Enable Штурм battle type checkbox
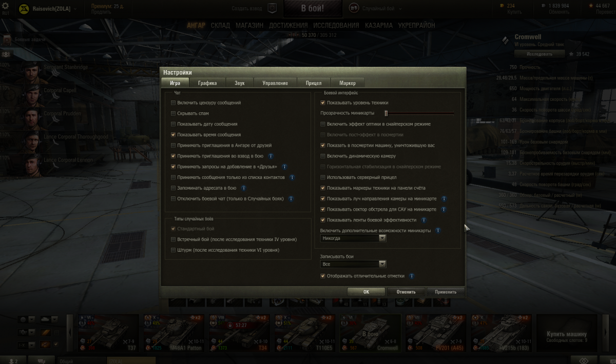The height and width of the screenshot is (364, 616). pyautogui.click(x=173, y=250)
